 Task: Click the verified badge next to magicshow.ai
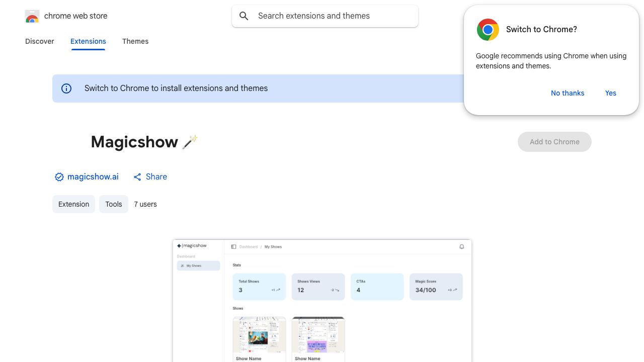[59, 177]
